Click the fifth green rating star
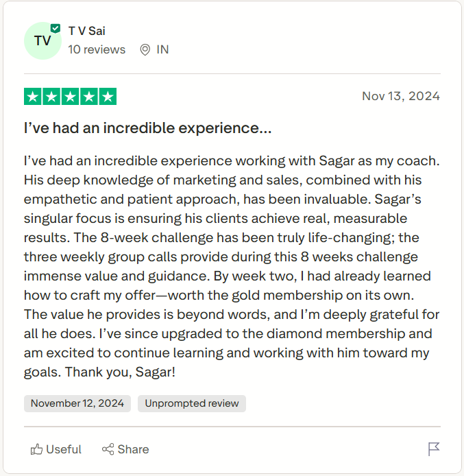The height and width of the screenshot is (476, 464). (108, 97)
